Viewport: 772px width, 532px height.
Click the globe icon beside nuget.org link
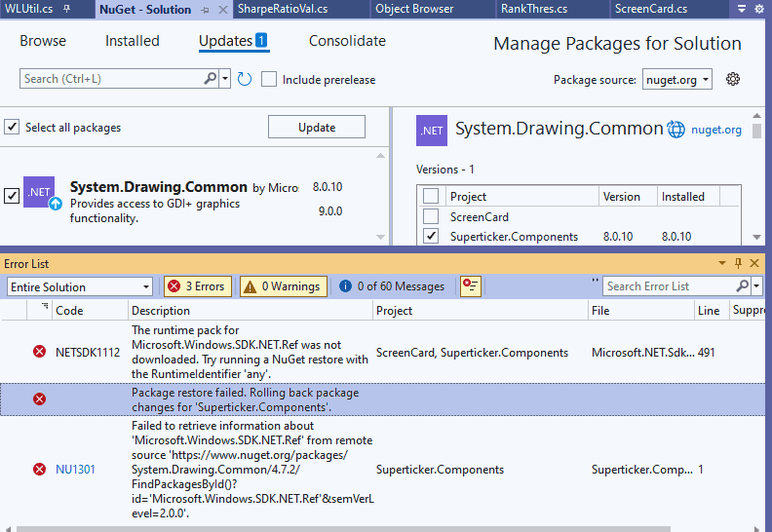tap(676, 129)
